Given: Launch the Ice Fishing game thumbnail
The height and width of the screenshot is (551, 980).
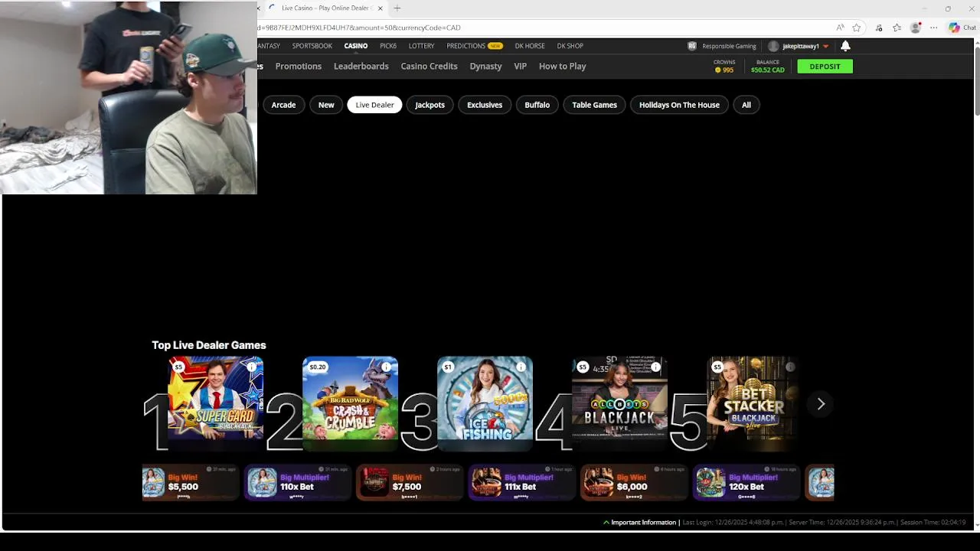Looking at the screenshot, I should click(x=485, y=404).
